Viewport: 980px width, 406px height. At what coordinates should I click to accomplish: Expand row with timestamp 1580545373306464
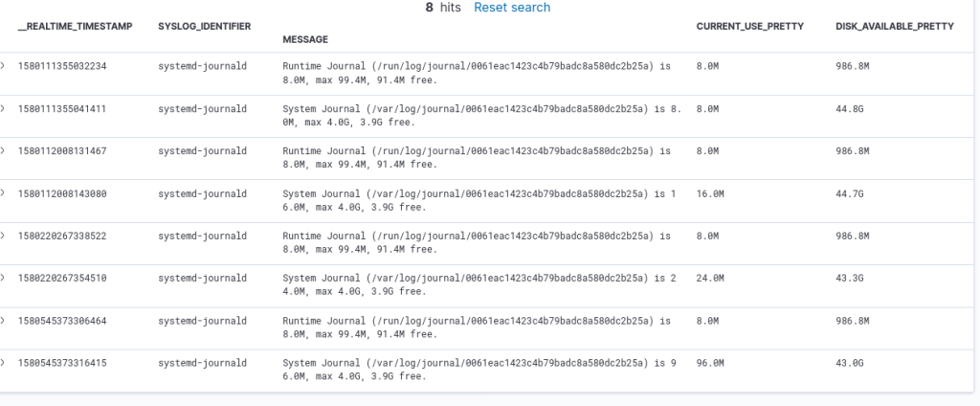3,320
